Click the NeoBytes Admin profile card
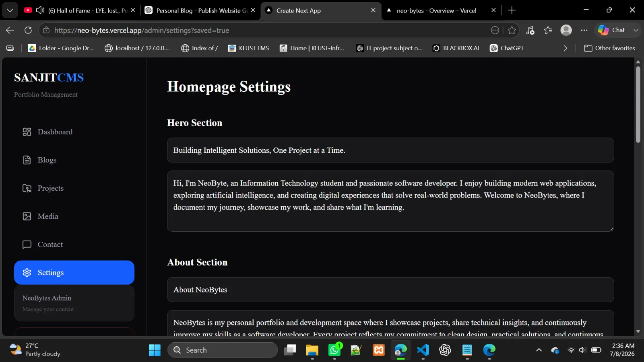Screen dimensions: 644x362 coord(74,303)
